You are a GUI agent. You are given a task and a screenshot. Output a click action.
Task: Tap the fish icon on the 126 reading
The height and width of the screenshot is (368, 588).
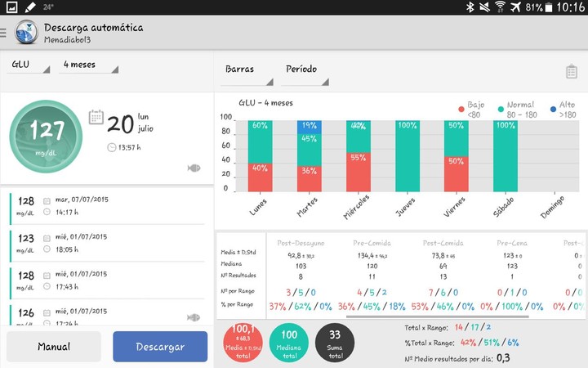coord(194,316)
